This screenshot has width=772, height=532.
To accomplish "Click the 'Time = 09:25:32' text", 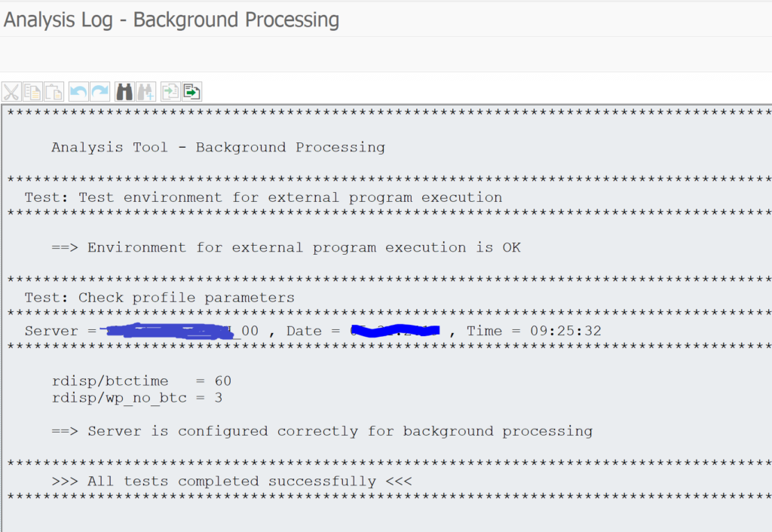I will [534, 331].
